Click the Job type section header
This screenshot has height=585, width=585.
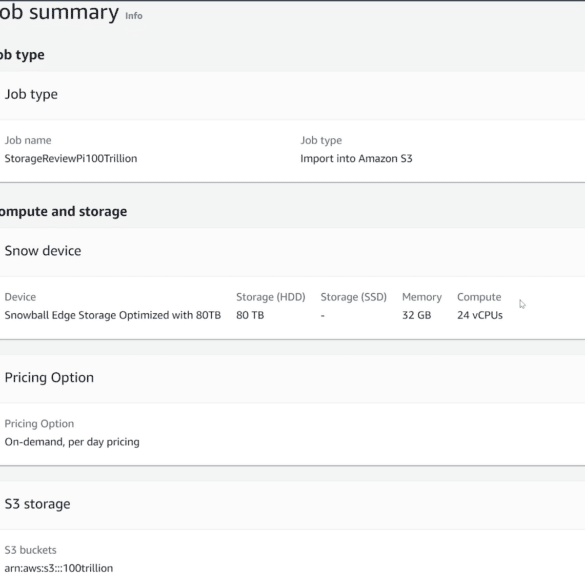[31, 94]
